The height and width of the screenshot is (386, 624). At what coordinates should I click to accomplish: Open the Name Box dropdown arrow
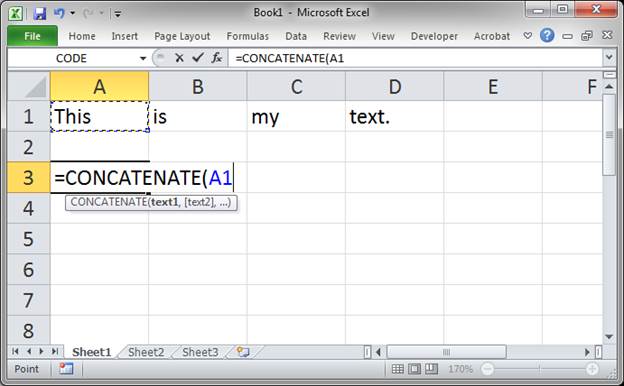pos(142,58)
